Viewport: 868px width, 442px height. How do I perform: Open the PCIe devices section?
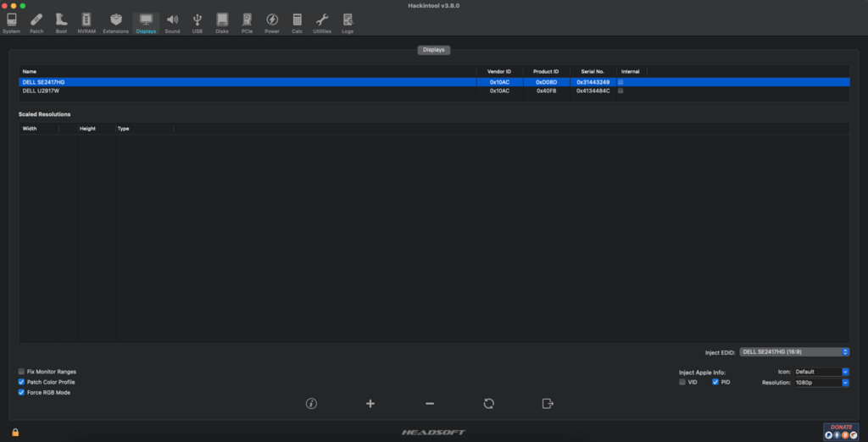pyautogui.click(x=247, y=22)
